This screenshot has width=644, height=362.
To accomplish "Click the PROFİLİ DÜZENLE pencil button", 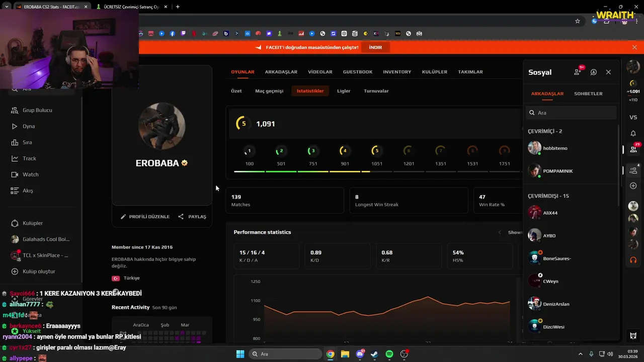I will click(145, 217).
